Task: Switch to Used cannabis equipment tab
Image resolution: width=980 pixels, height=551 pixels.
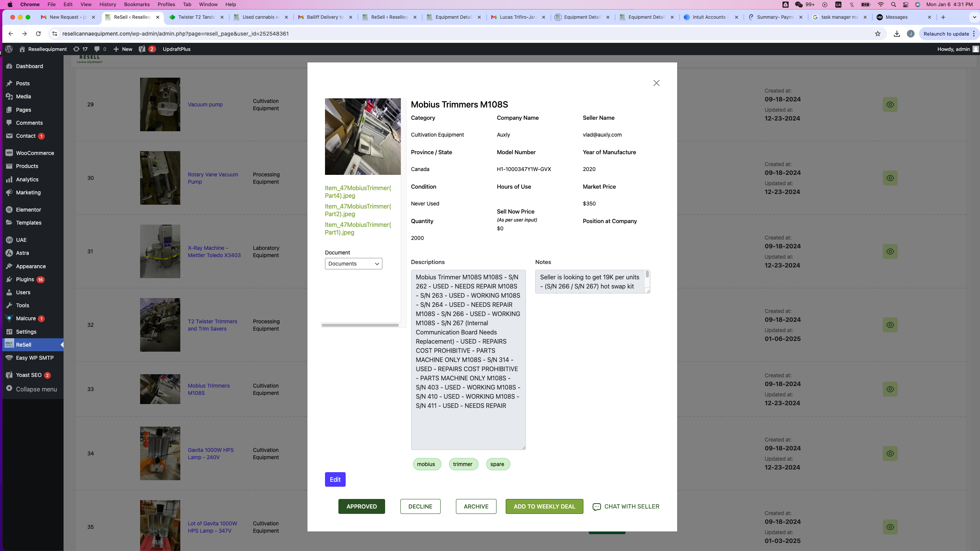Action: click(261, 17)
